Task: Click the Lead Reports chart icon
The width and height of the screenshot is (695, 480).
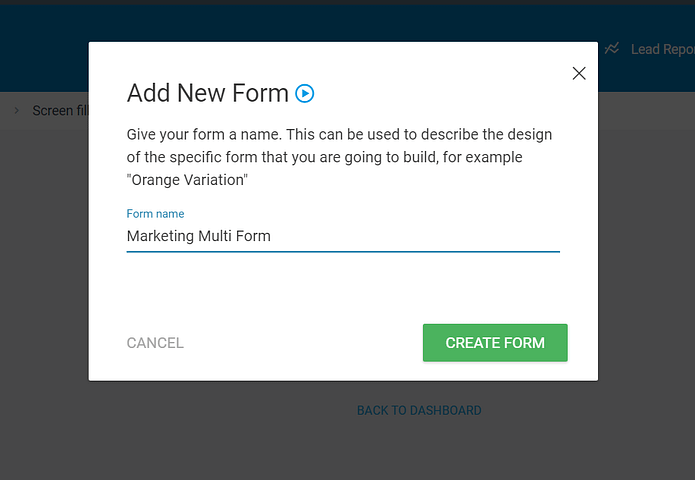Action: [612, 48]
